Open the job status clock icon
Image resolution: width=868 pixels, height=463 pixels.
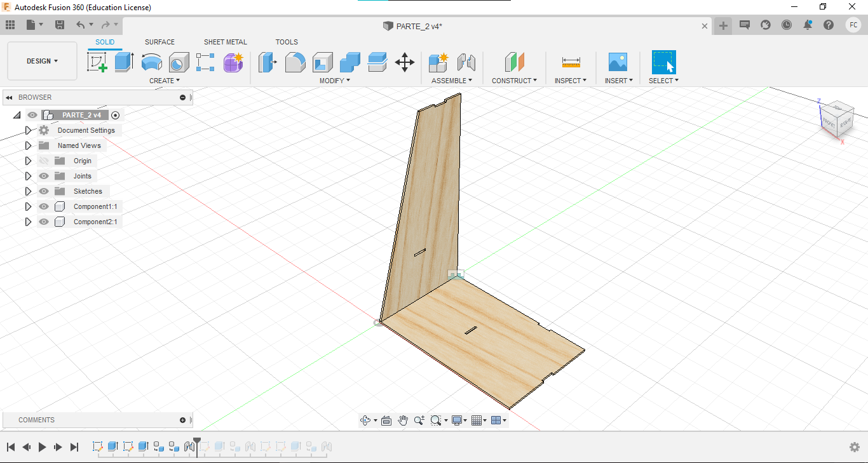[x=787, y=25]
